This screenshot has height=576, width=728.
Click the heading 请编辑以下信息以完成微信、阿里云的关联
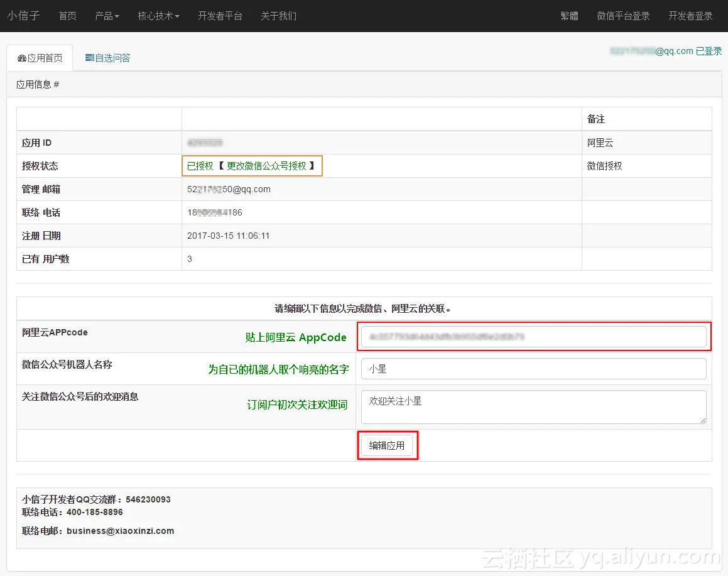(362, 308)
